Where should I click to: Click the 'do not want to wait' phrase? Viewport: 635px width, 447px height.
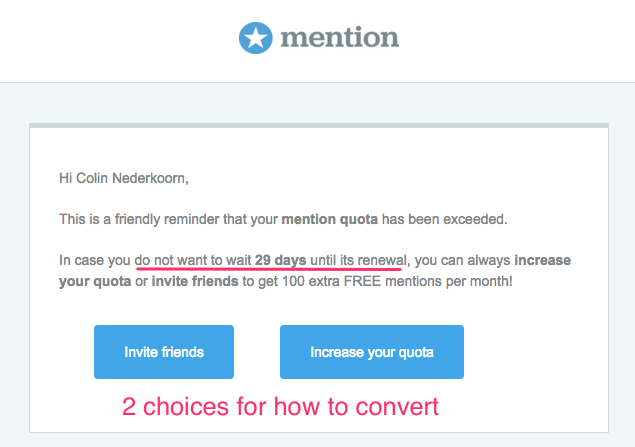click(193, 260)
